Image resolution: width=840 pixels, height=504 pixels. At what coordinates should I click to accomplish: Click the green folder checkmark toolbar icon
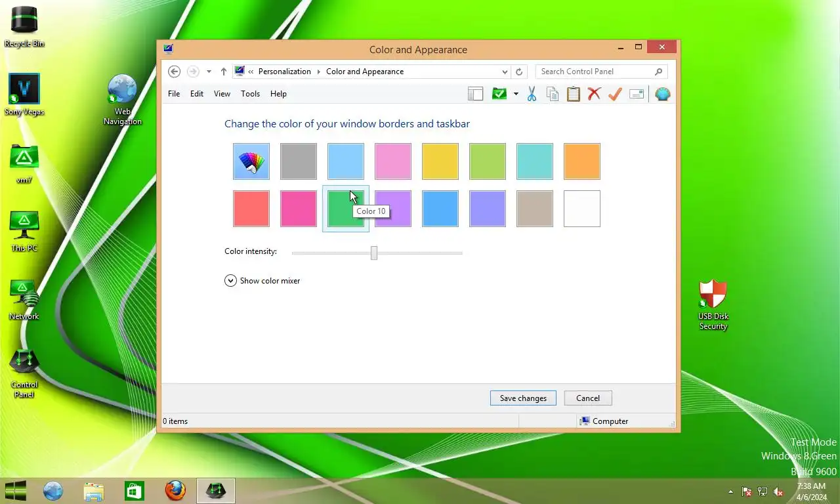(x=499, y=94)
